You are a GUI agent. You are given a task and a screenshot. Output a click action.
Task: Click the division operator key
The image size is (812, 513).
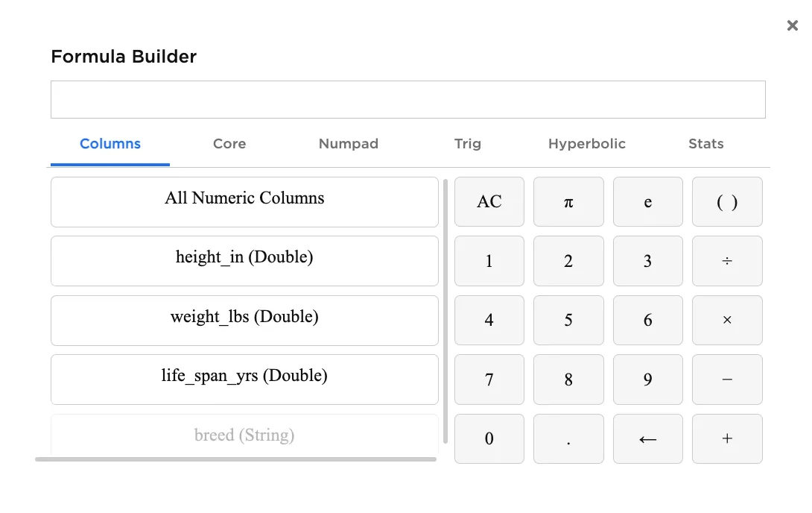pos(727,260)
